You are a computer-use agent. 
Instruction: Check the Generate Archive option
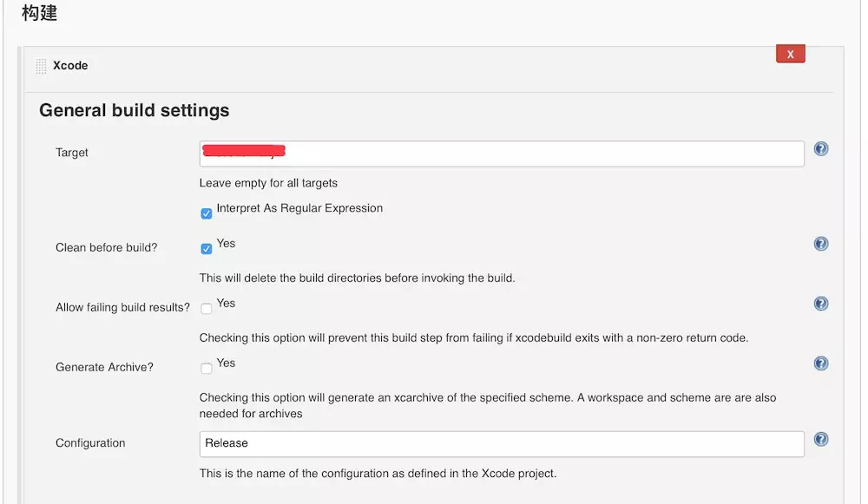pos(207,369)
